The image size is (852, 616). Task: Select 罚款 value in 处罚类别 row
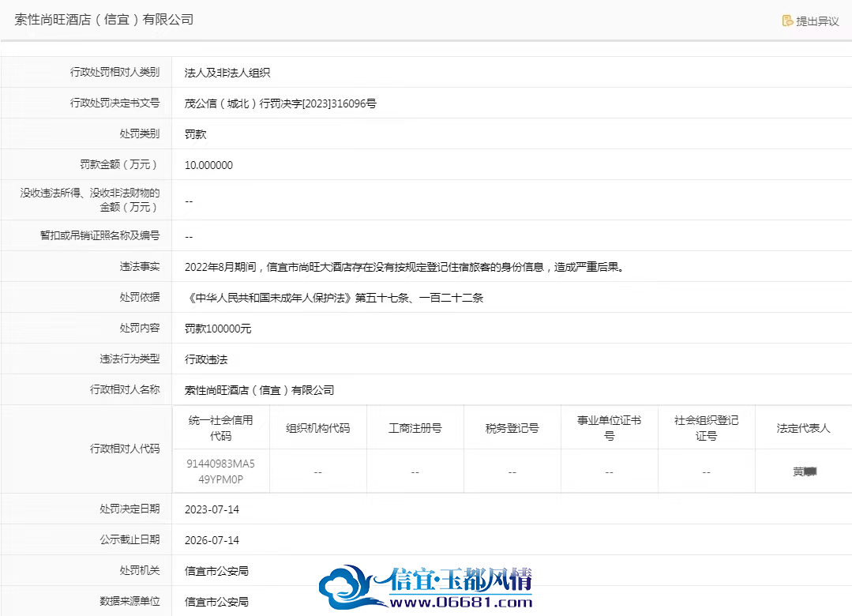(196, 133)
